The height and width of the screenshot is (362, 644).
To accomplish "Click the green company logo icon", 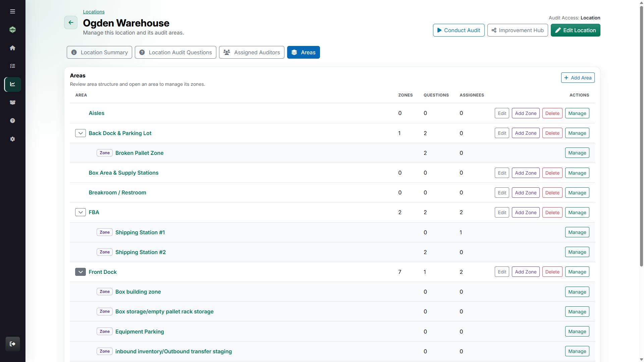I will [12, 29].
